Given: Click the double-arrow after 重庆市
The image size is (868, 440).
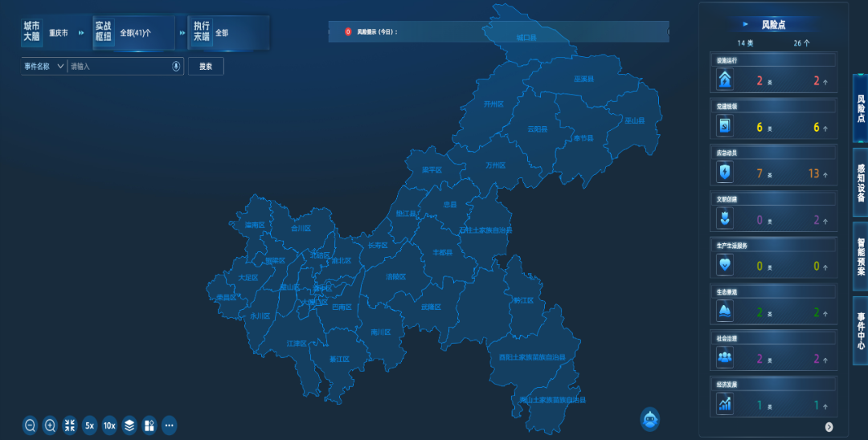Looking at the screenshot, I should pyautogui.click(x=81, y=33).
